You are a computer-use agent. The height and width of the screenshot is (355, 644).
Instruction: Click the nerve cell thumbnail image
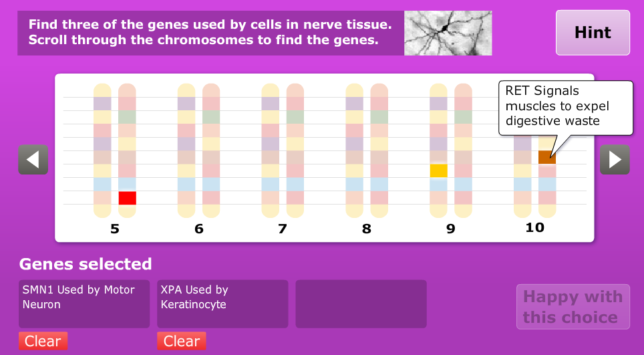point(448,32)
